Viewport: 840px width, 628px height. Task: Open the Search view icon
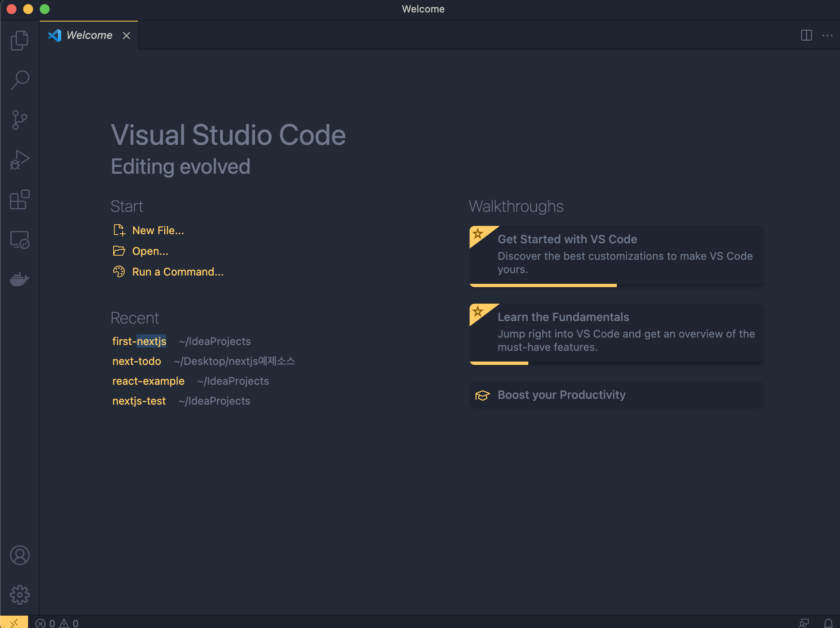(19, 80)
